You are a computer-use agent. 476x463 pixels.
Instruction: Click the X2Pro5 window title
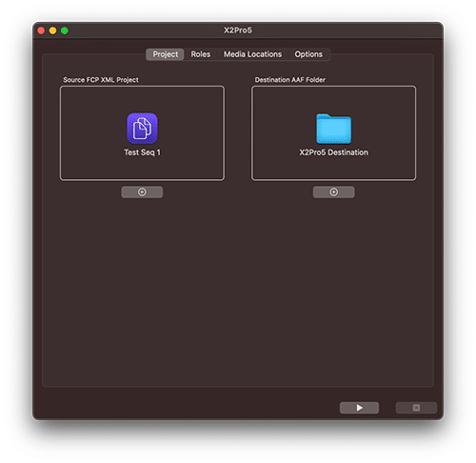click(x=238, y=30)
